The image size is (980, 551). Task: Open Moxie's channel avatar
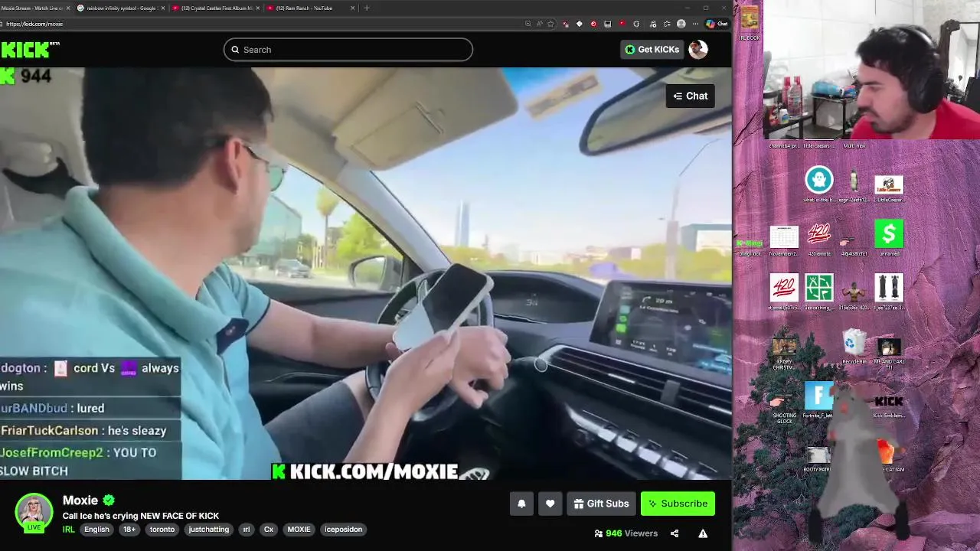coord(34,512)
